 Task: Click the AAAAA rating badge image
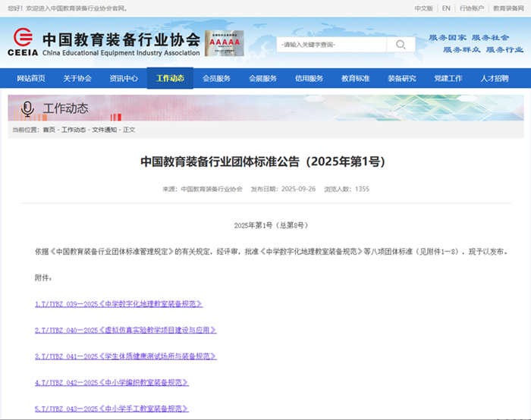coord(224,43)
